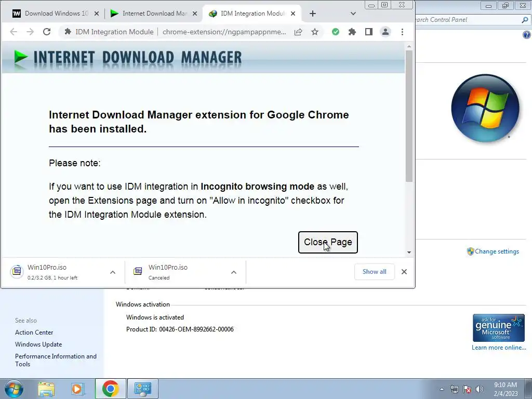Go back to previous page

(x=14, y=32)
